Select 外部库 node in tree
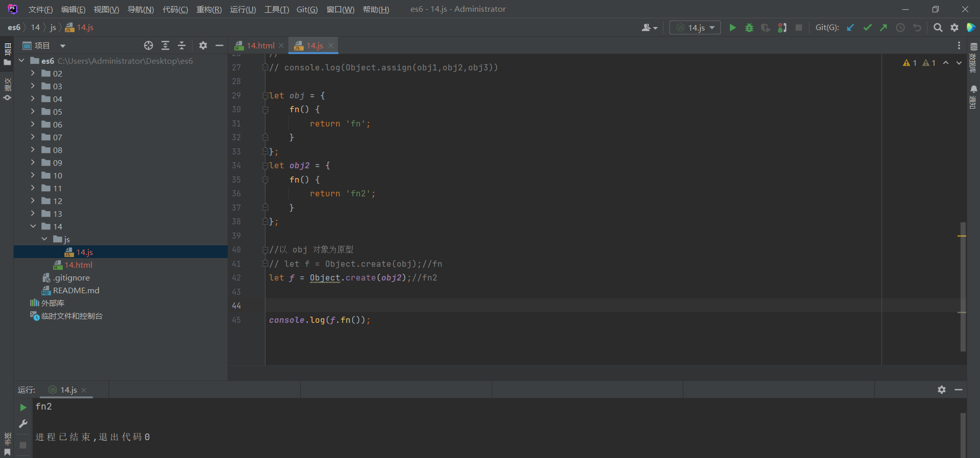 coord(53,303)
